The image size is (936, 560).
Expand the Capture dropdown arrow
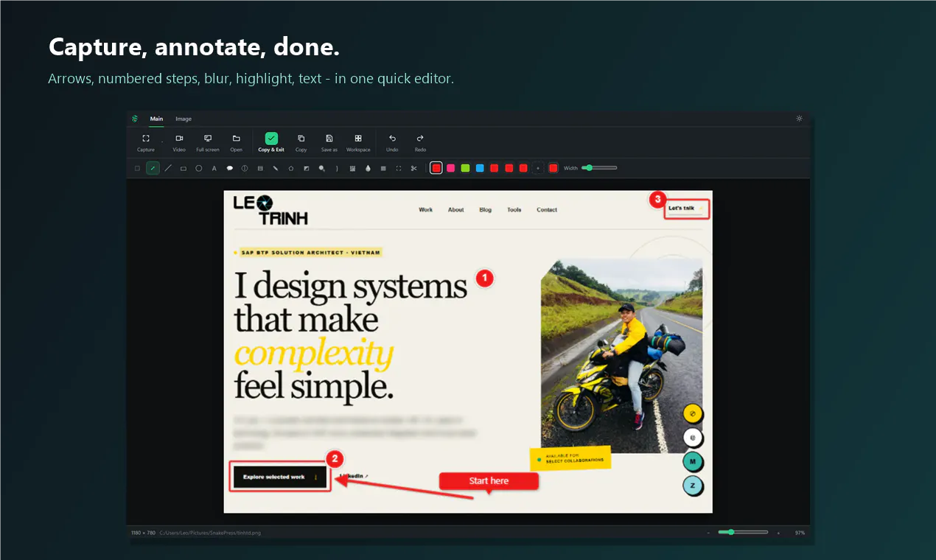pyautogui.click(x=162, y=140)
